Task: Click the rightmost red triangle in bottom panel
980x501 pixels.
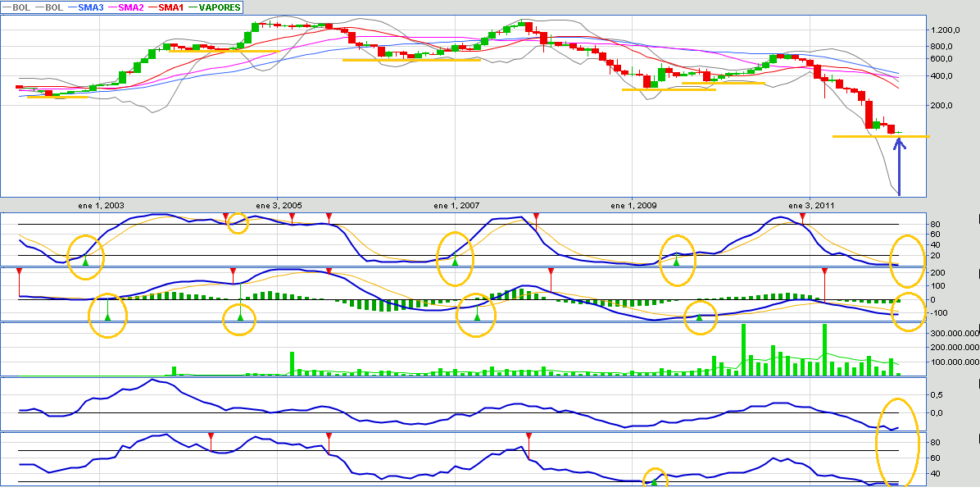Action: [x=529, y=435]
